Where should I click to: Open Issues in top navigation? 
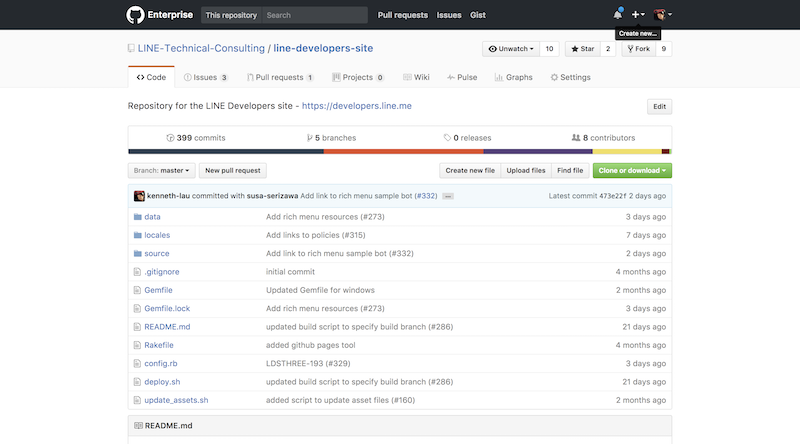449,15
